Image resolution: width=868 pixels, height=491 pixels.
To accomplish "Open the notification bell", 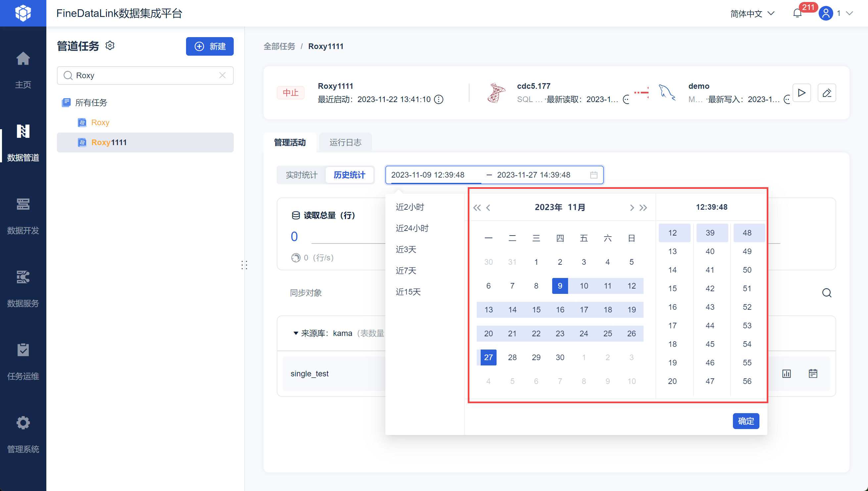I will (x=797, y=14).
